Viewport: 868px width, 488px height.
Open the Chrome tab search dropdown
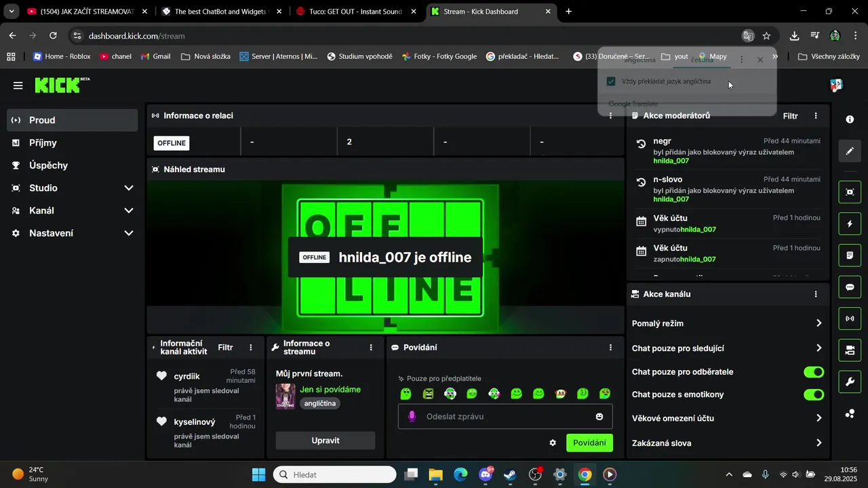click(x=12, y=12)
